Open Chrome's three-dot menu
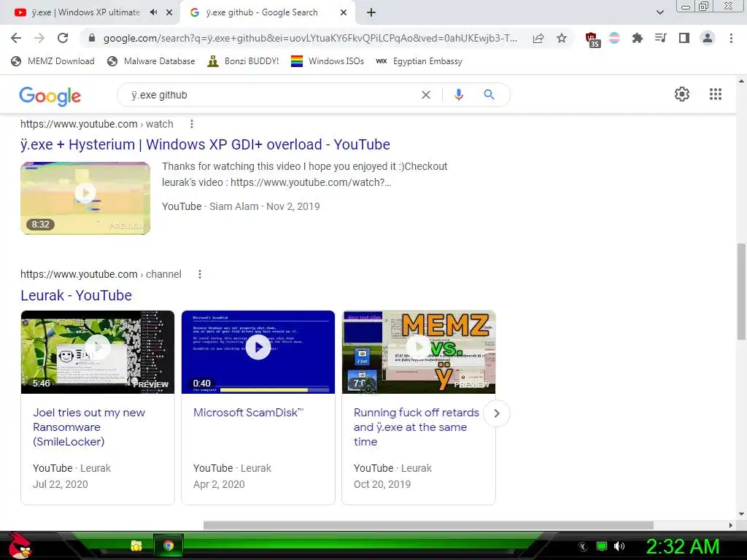This screenshot has width=747, height=560. click(x=731, y=38)
